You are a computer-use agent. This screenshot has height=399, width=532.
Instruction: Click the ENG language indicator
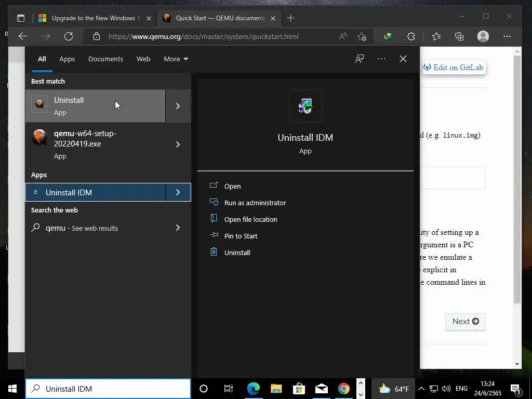tap(461, 389)
